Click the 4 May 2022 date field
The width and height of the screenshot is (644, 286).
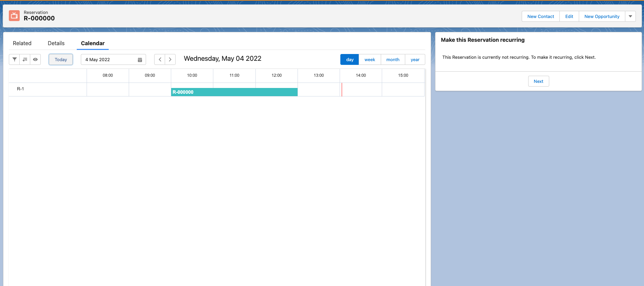tap(109, 59)
